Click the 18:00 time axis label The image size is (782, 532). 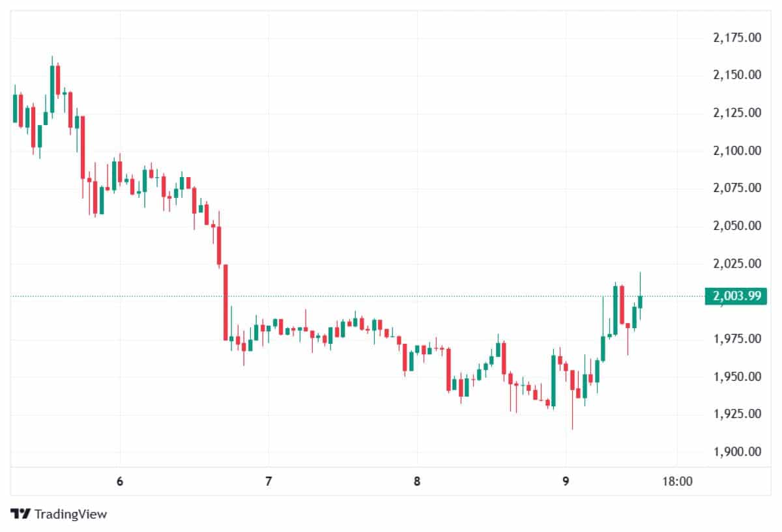coord(677,482)
